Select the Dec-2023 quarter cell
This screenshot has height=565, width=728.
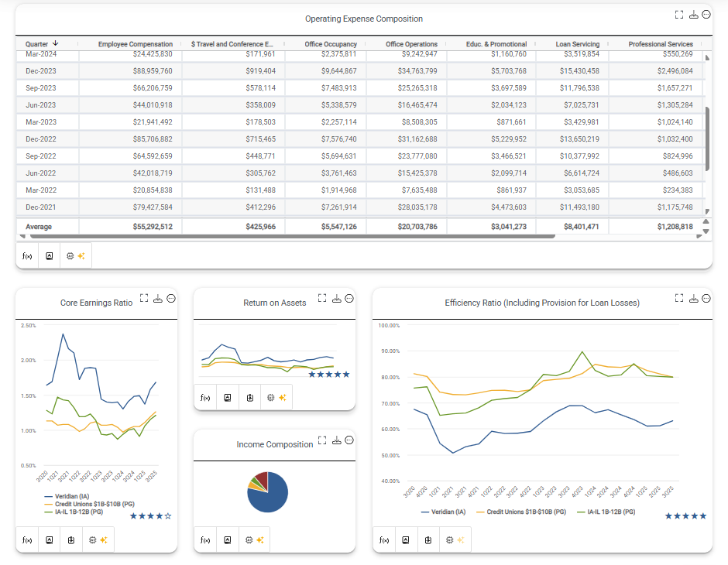(x=48, y=71)
